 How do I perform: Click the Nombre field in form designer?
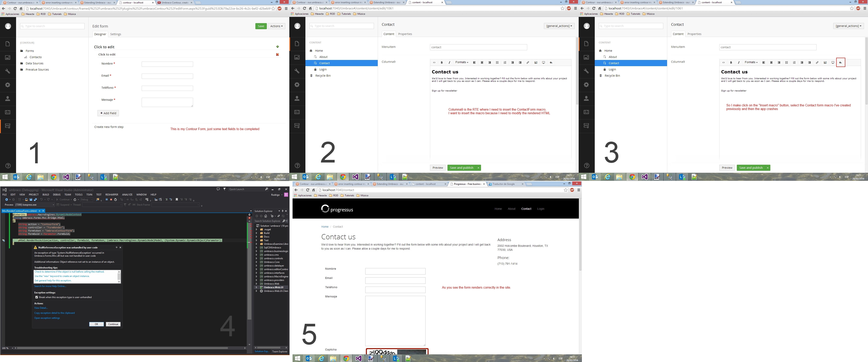167,64
